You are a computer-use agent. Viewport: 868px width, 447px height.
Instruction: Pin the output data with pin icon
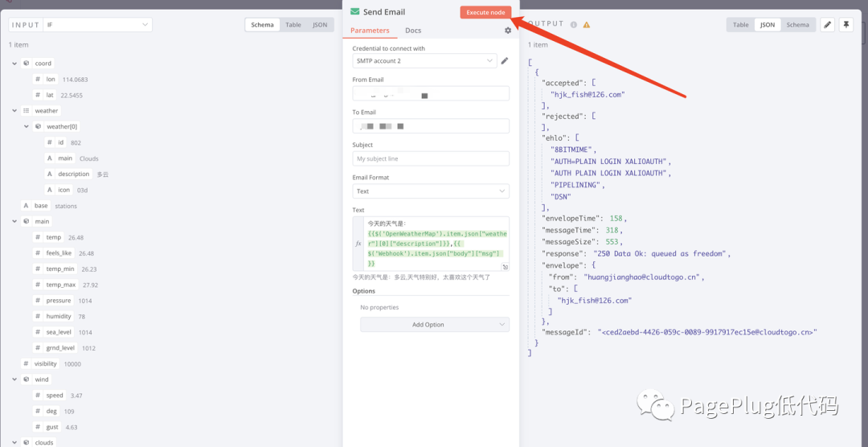point(845,24)
